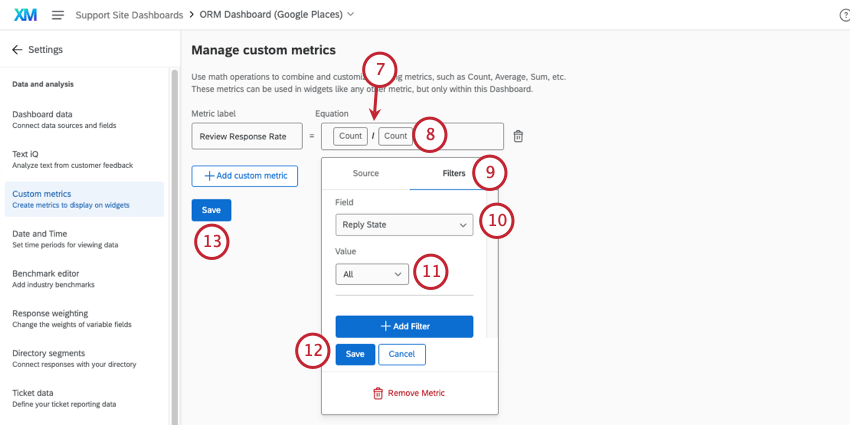Select the first Count chip in equation
Screen dimensions: 850x425
[350, 136]
